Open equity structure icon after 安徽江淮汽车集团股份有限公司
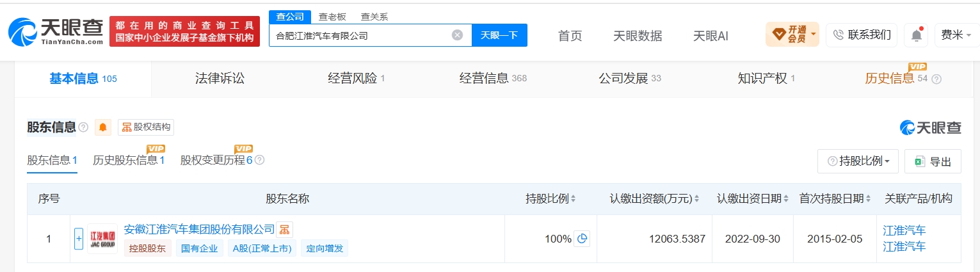 pos(285,229)
